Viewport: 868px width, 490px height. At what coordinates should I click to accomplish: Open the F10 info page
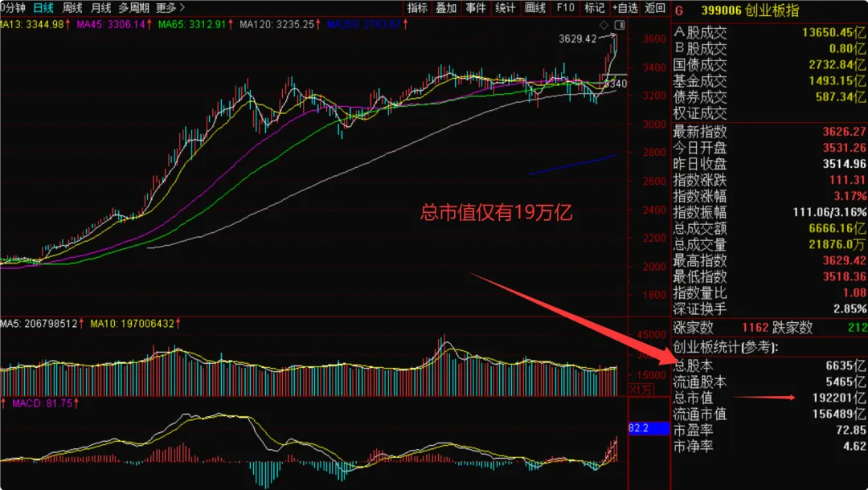click(565, 8)
